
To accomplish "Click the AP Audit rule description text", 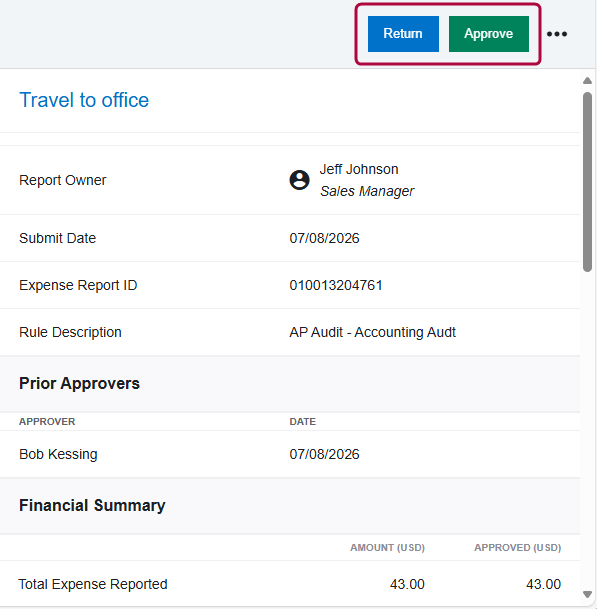I will coord(372,332).
